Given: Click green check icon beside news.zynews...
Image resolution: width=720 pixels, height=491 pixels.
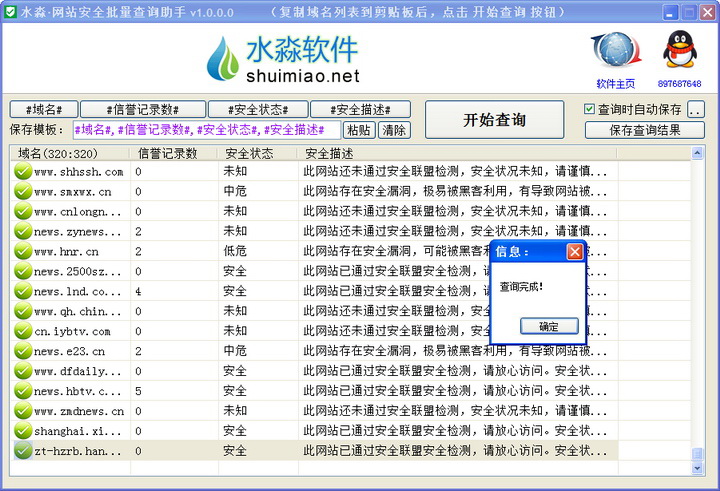Looking at the screenshot, I should coord(23,231).
